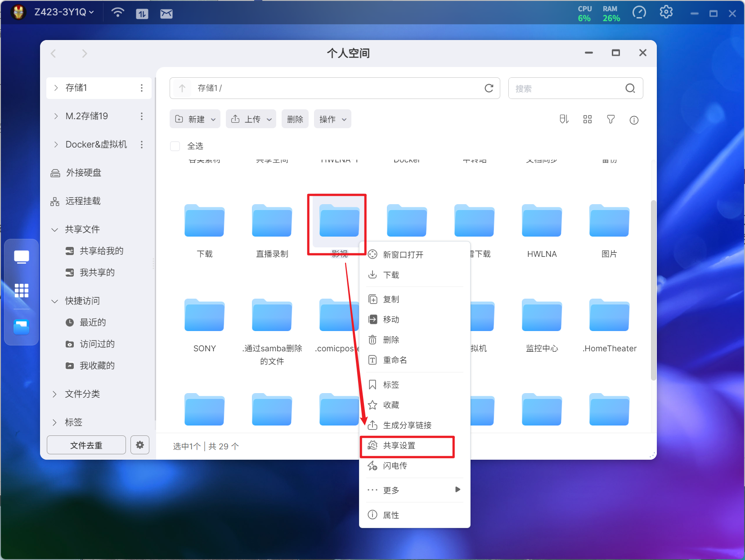Choose 下载 from context menu

pyautogui.click(x=415, y=275)
